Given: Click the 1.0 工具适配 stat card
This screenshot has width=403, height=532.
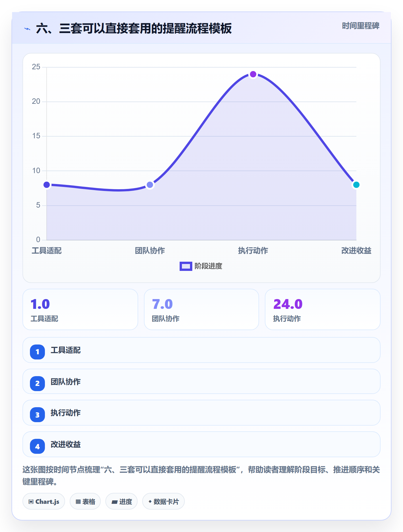Looking at the screenshot, I should pyautogui.click(x=80, y=309).
